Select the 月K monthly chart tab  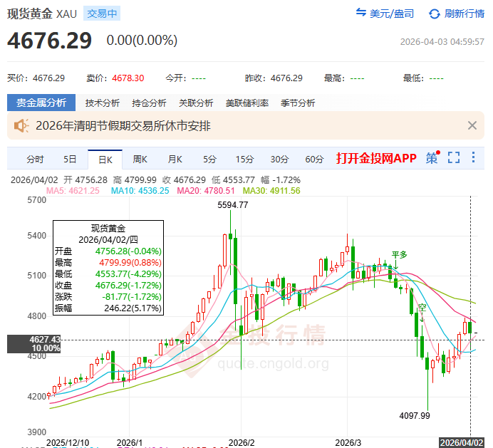[x=175, y=159]
